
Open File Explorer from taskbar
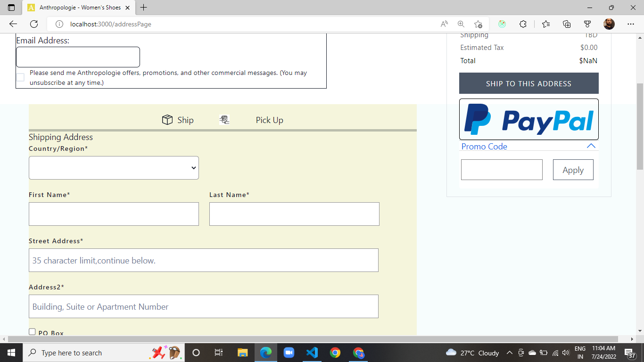tap(242, 353)
